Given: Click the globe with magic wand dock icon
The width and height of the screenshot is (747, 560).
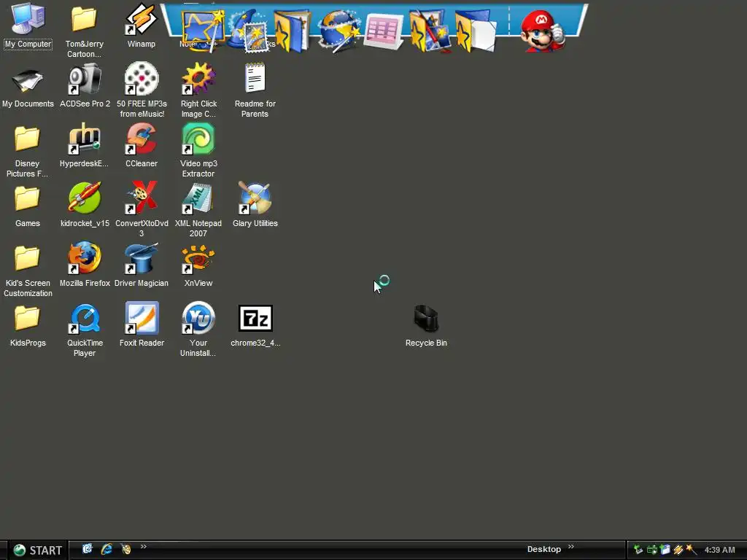Looking at the screenshot, I should [x=339, y=31].
